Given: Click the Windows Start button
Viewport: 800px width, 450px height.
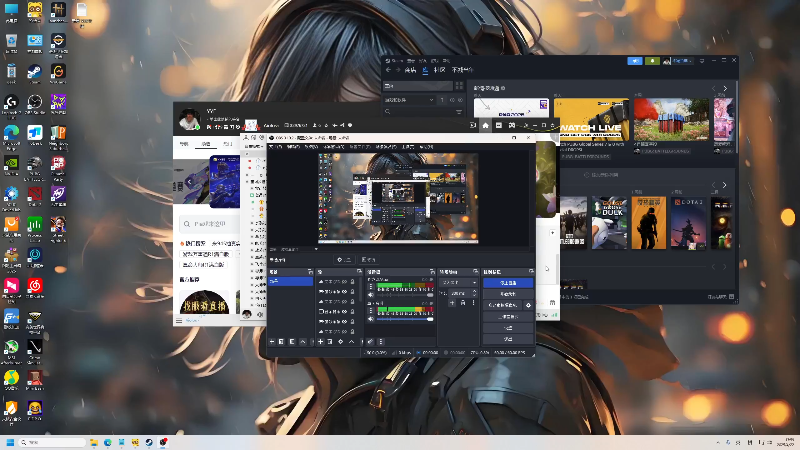Looking at the screenshot, I should coord(10,442).
